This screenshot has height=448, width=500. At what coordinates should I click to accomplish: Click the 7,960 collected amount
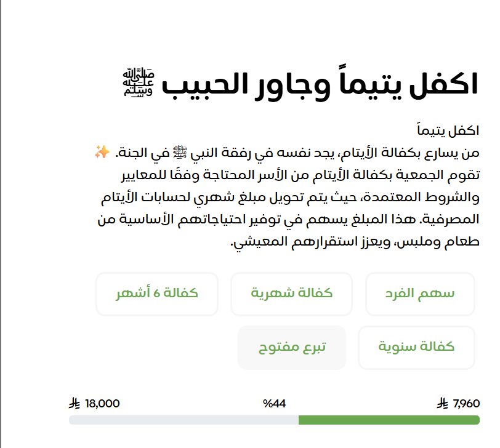pos(466,404)
